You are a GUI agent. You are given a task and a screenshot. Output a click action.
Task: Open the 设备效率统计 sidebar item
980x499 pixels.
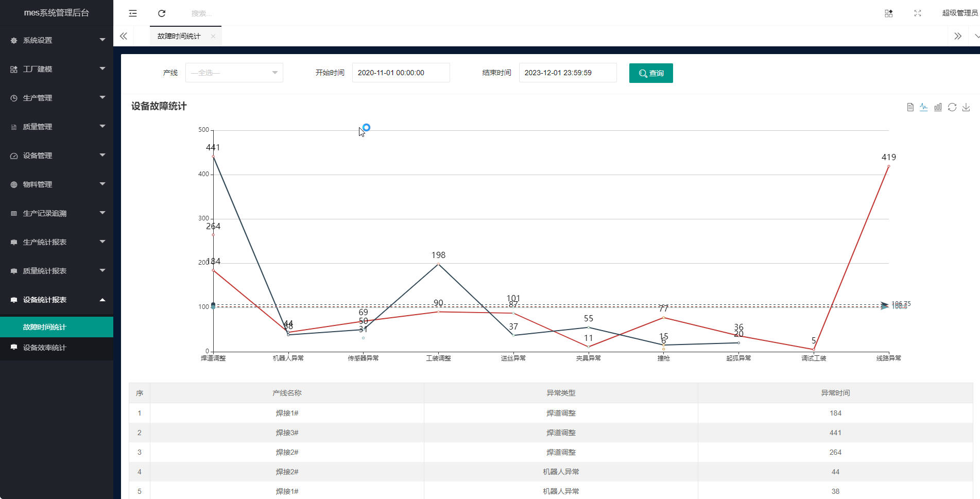click(x=57, y=348)
